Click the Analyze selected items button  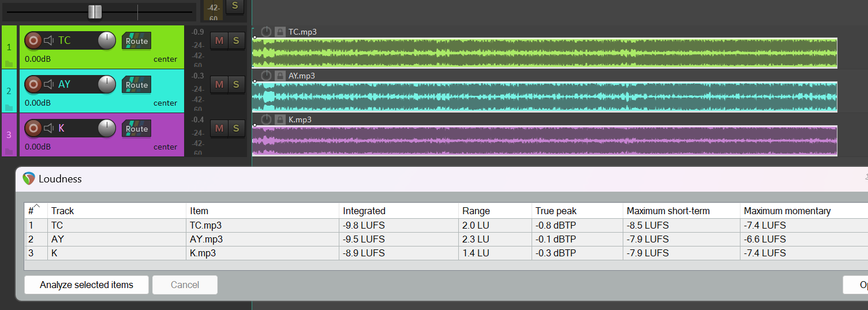point(87,285)
